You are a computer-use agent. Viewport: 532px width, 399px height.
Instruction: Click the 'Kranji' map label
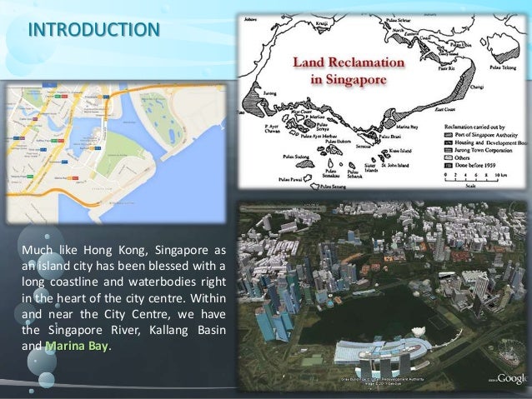tap(322, 23)
